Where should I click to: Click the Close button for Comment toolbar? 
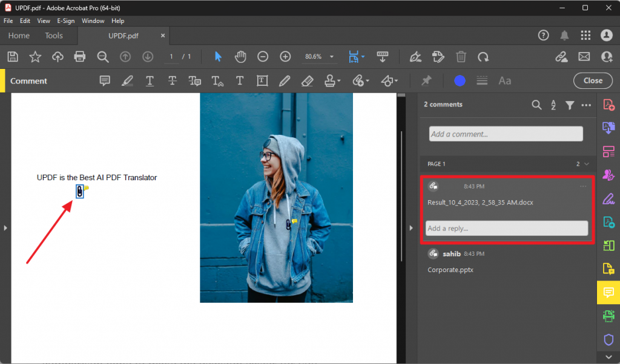pyautogui.click(x=593, y=80)
